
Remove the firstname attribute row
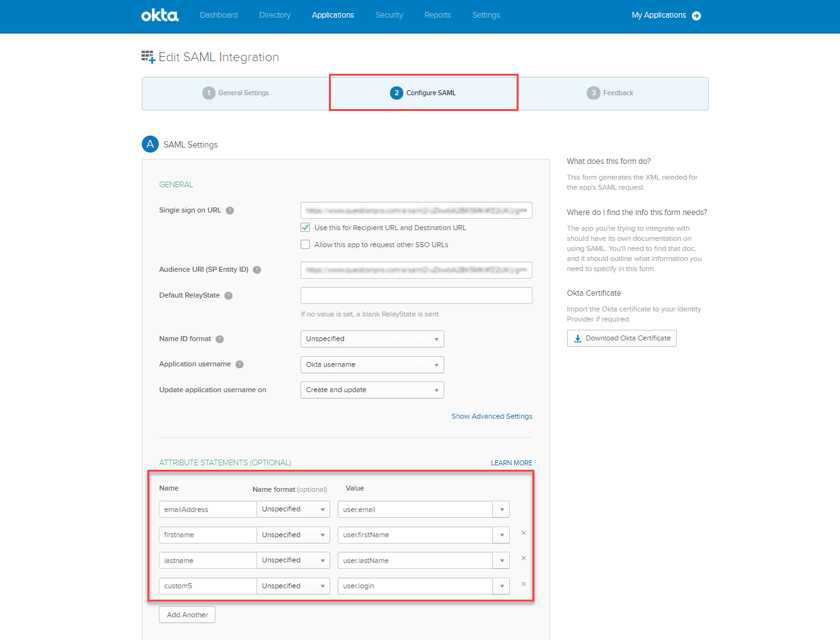(x=524, y=533)
